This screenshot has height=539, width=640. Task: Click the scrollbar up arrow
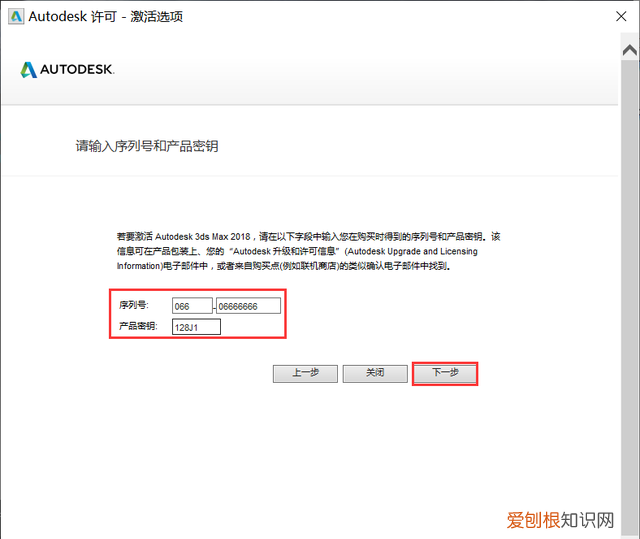tap(630, 50)
